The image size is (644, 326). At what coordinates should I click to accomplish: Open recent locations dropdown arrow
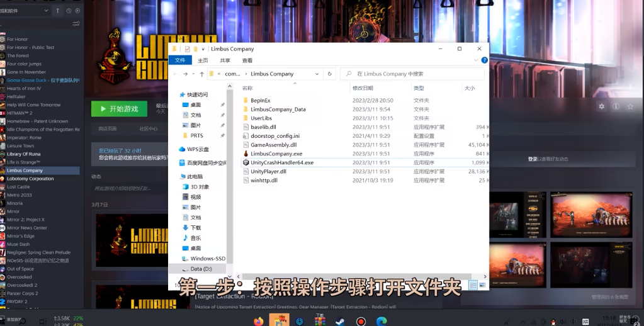[x=193, y=74]
